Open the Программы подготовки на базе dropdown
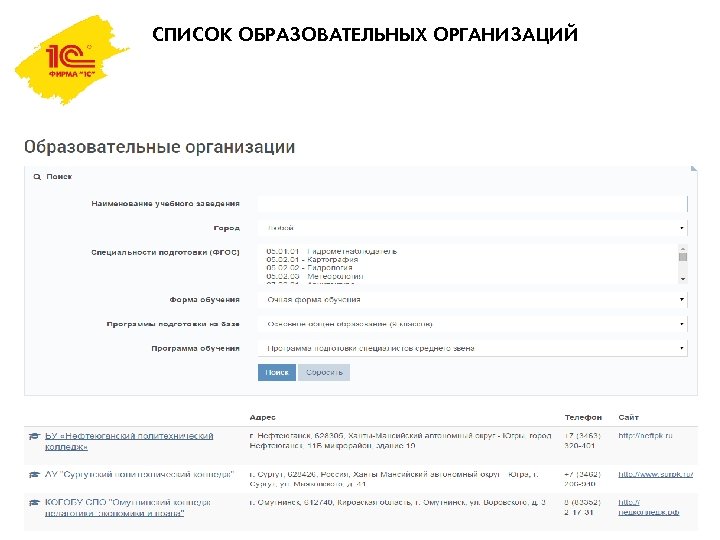 [472, 324]
